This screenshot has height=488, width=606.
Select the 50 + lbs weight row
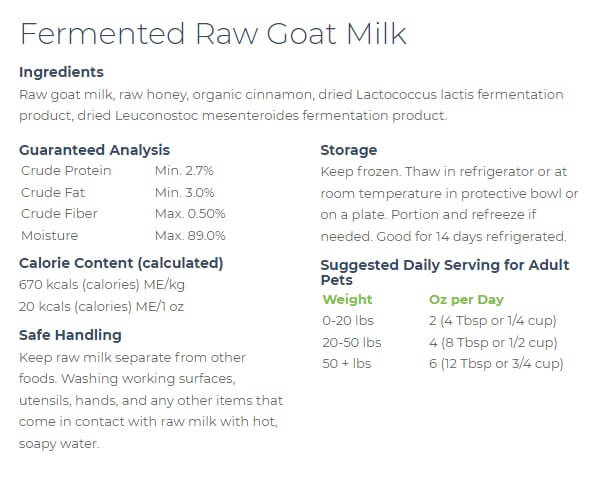(347, 364)
